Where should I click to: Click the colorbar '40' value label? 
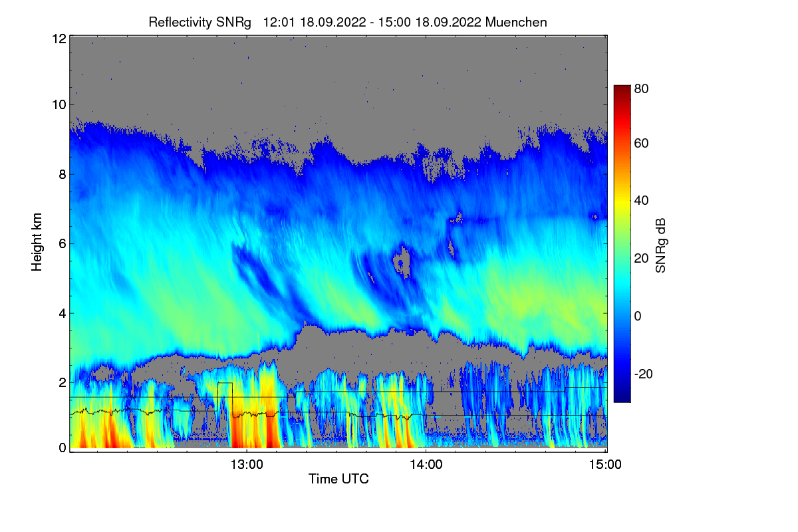pyautogui.click(x=641, y=200)
